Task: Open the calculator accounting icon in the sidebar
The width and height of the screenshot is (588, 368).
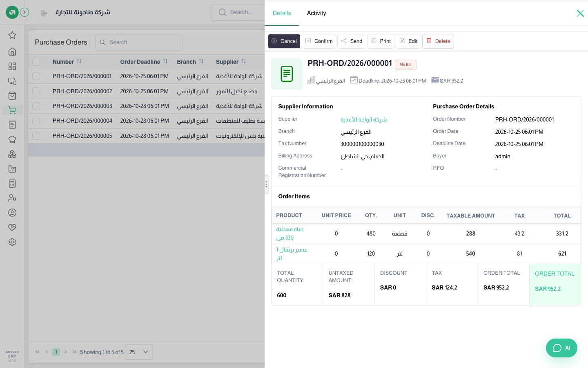Action: coord(12,184)
